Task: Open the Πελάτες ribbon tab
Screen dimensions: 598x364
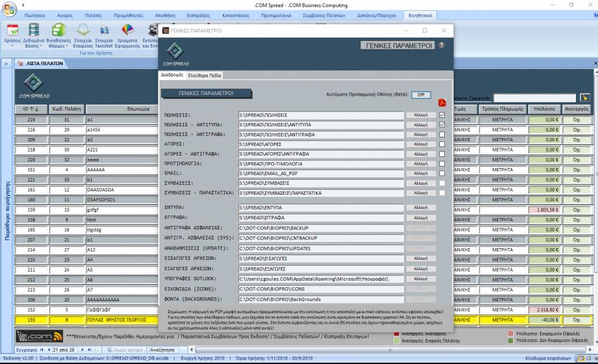Action: pyautogui.click(x=93, y=16)
